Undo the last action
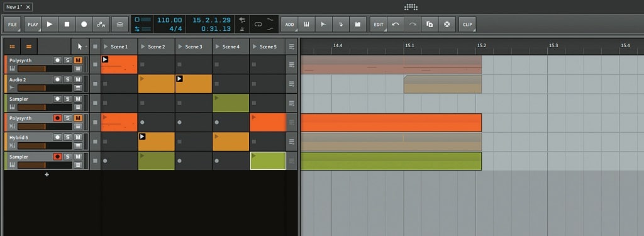 pyautogui.click(x=396, y=25)
